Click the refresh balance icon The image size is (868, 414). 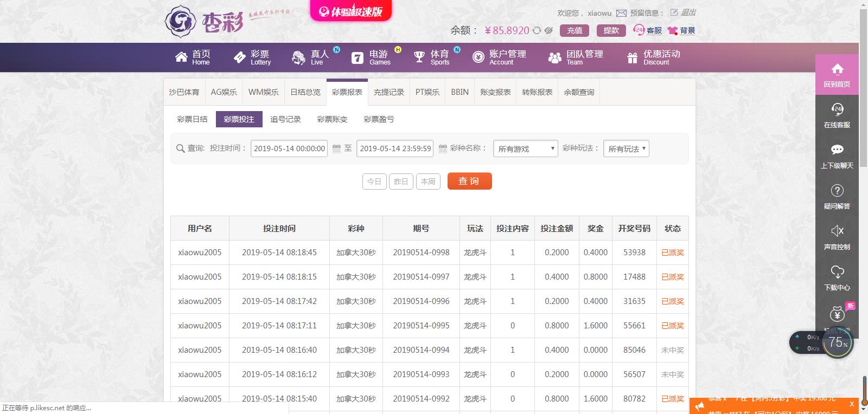click(x=537, y=30)
